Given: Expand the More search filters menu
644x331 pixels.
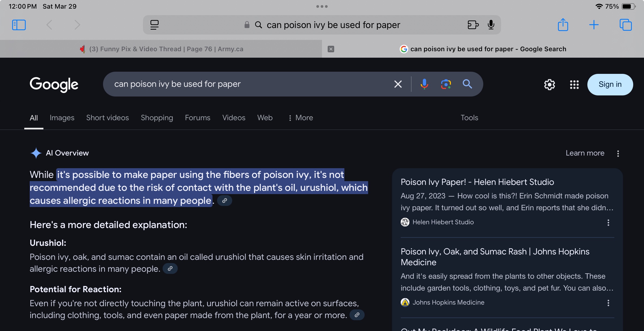Looking at the screenshot, I should point(300,118).
